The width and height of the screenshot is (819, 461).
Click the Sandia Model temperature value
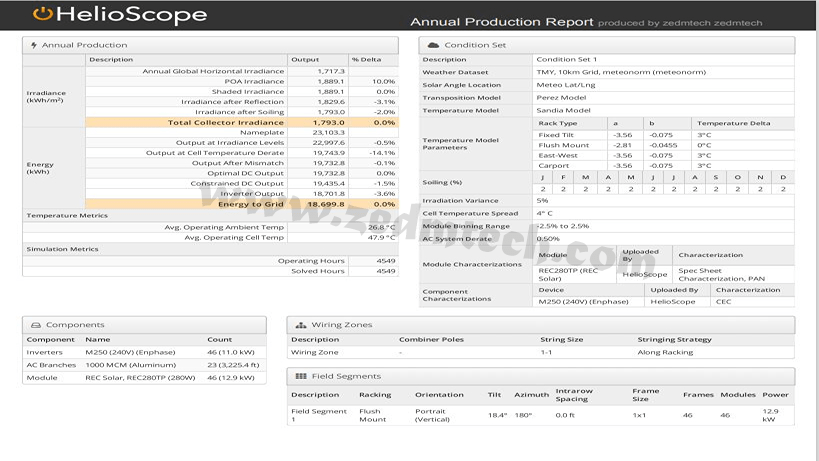point(563,110)
